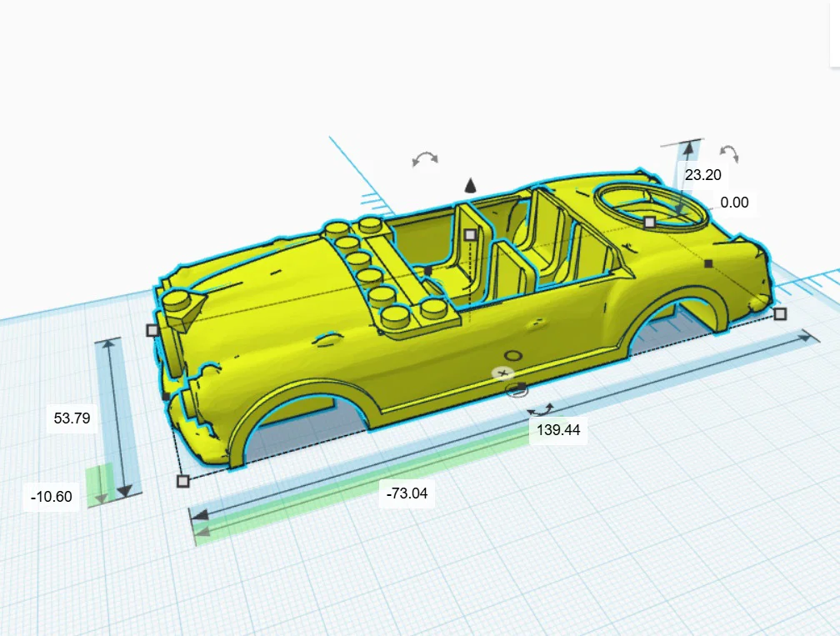Viewport: 840px width, 636px height.
Task: Click the black midpoint handle inside the cabin
Action: [x=428, y=271]
